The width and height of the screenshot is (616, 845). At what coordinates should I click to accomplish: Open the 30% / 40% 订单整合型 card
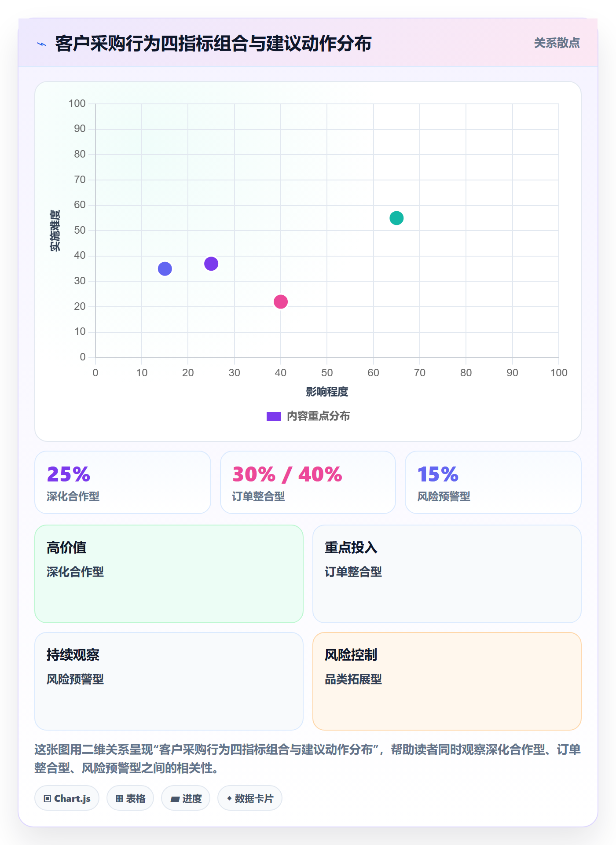[x=308, y=482]
